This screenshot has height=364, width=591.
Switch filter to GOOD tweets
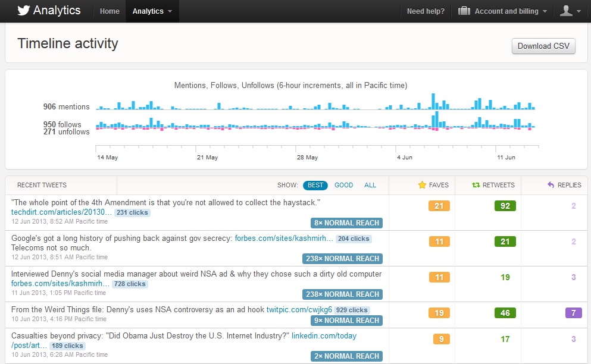point(344,185)
